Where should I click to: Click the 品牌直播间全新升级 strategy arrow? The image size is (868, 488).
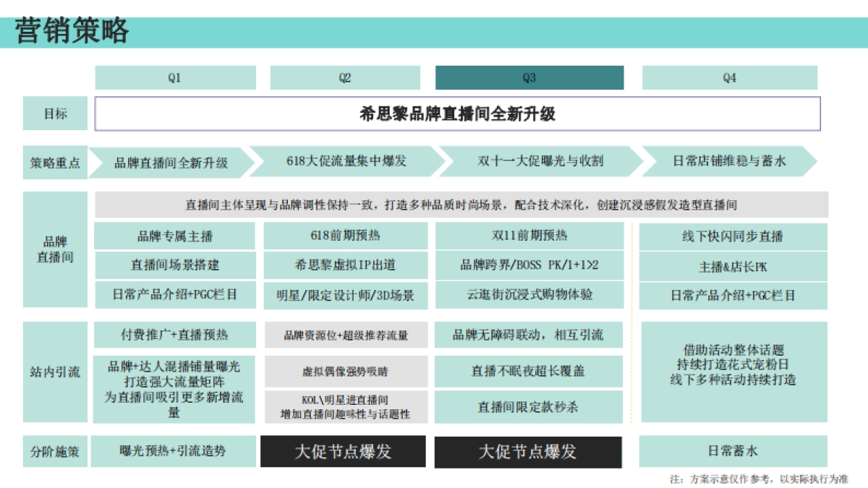174,162
